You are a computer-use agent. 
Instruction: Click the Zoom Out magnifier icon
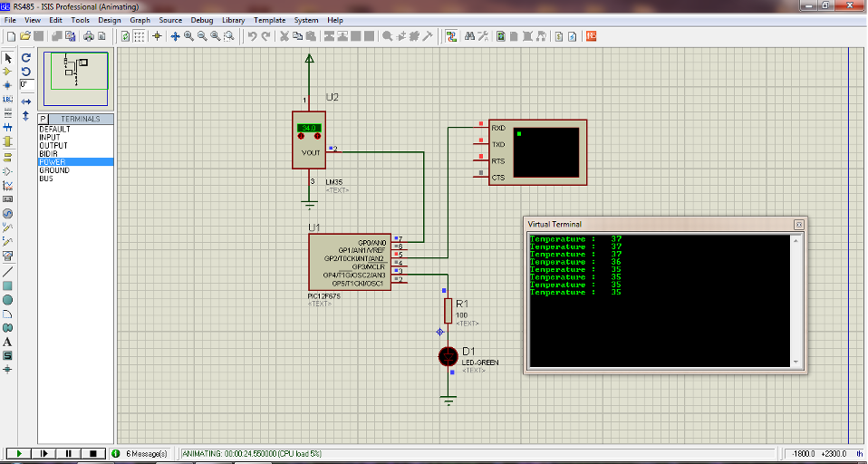pos(202,36)
